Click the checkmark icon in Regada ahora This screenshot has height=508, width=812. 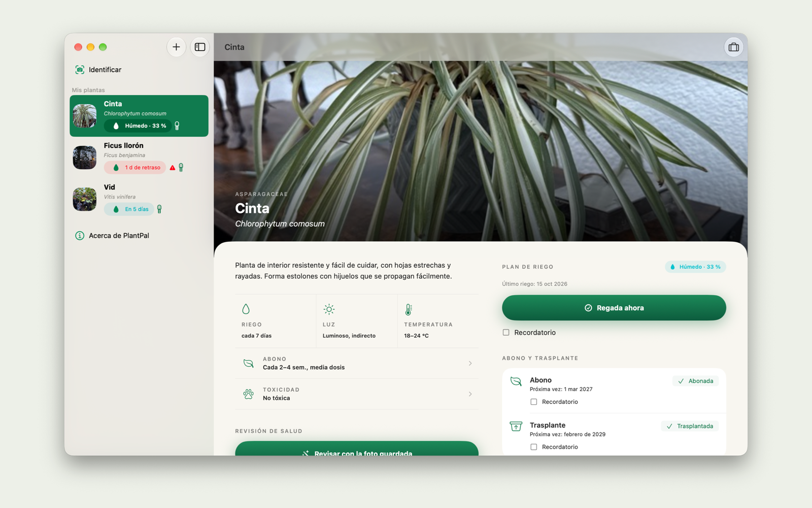tap(588, 308)
